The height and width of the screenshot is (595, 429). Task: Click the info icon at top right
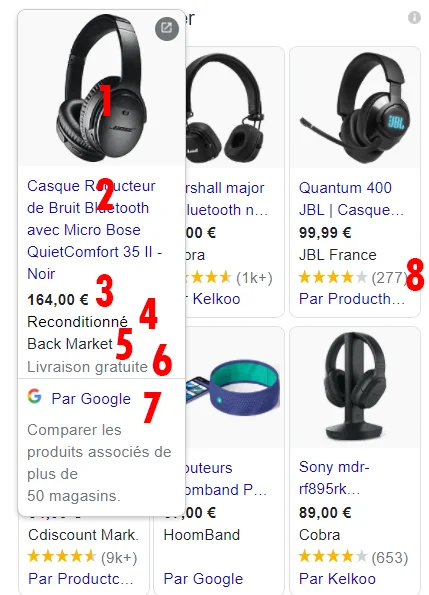click(414, 17)
